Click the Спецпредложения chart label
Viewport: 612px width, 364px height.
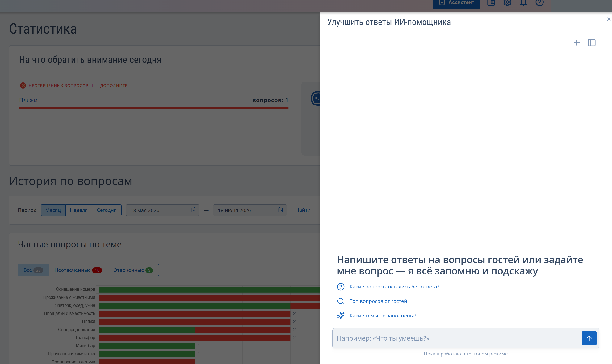(76, 329)
